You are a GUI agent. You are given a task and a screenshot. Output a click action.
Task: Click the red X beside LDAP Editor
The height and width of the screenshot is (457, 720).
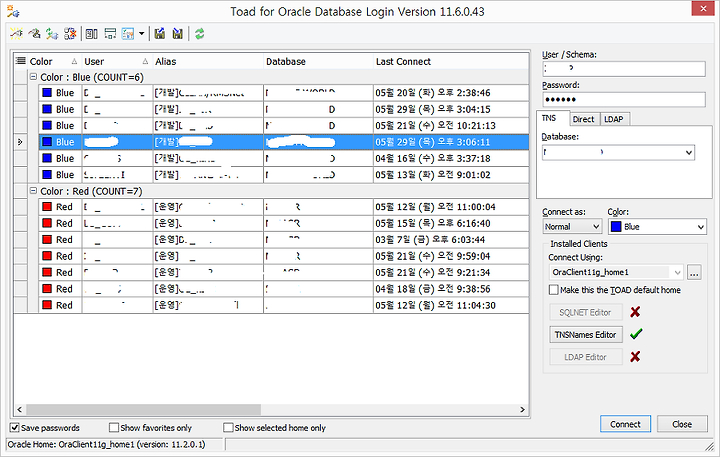coord(635,356)
